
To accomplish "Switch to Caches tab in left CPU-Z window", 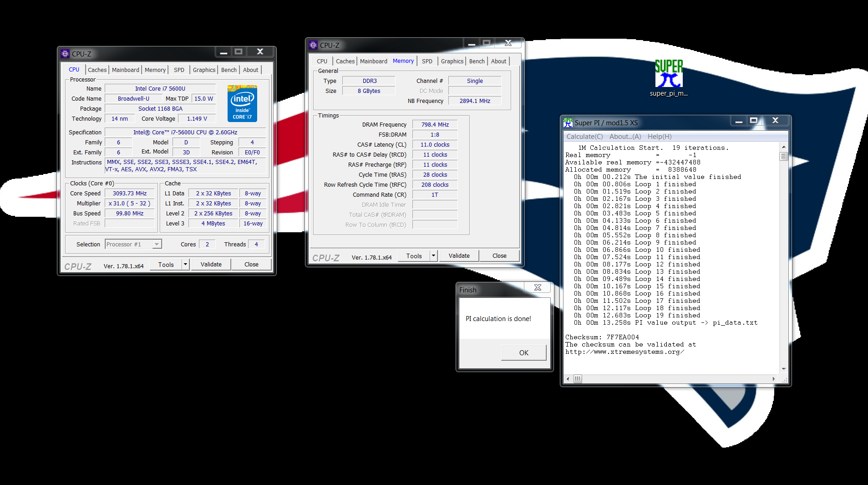I will pyautogui.click(x=97, y=70).
